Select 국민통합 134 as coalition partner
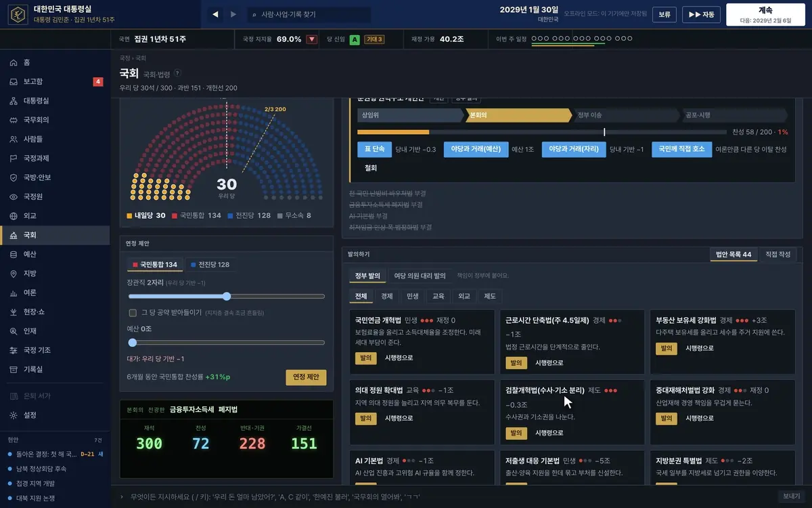The height and width of the screenshot is (508, 812). click(155, 264)
